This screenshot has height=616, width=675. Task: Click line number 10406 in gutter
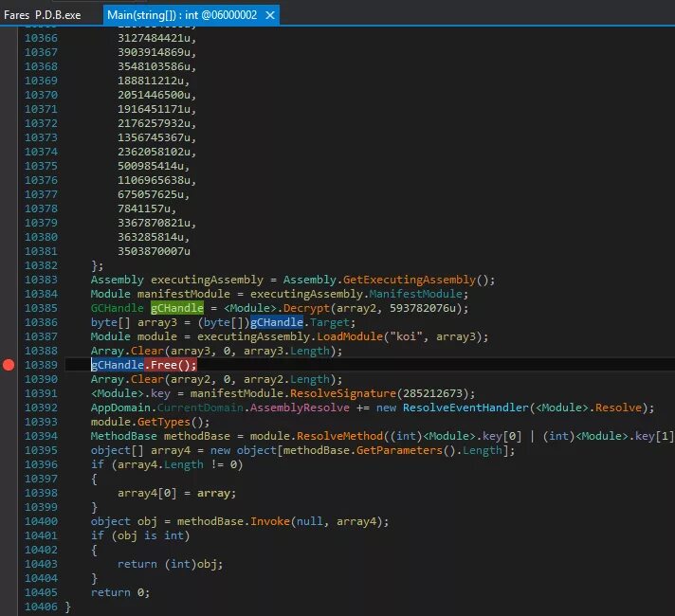(x=41, y=607)
